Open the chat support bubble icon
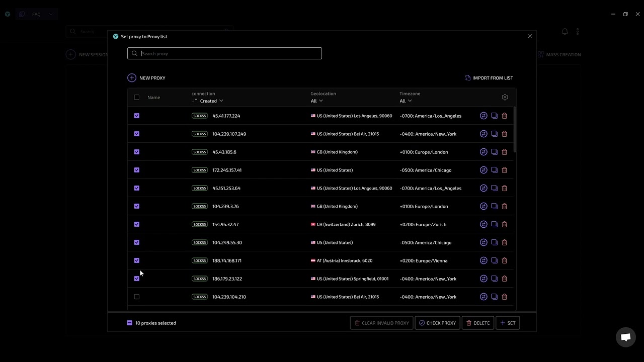 626,337
